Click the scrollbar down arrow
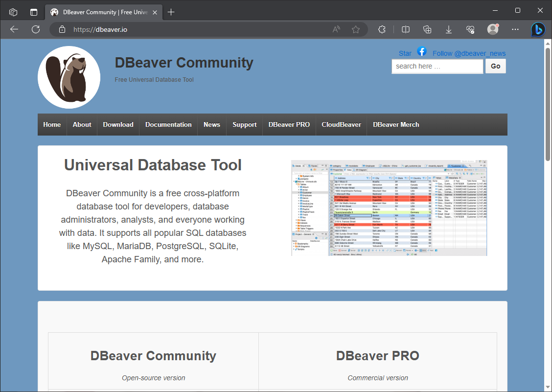552x392 pixels. [x=548, y=387]
